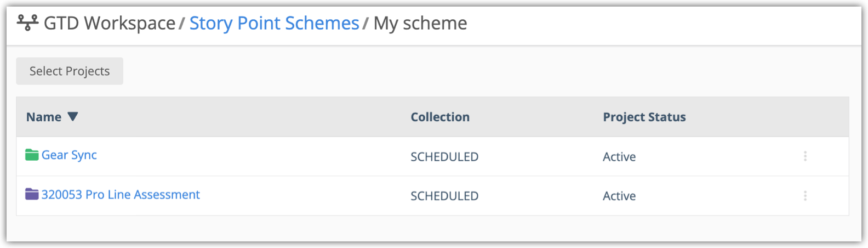
Task: Click the slash separator before My scheme
Action: 366,24
